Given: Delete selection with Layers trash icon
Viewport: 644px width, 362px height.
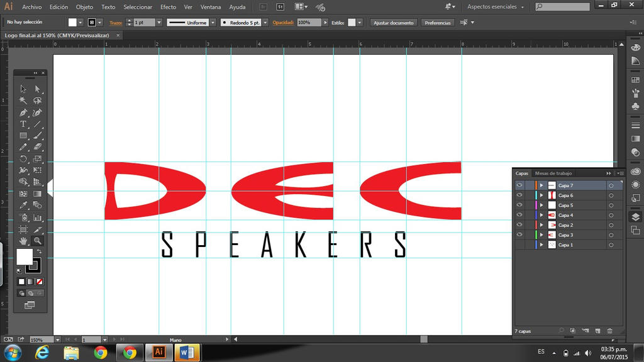Looking at the screenshot, I should 610,331.
